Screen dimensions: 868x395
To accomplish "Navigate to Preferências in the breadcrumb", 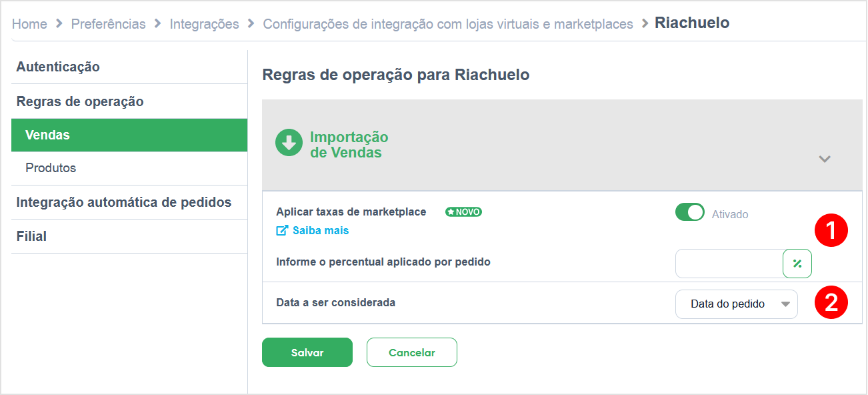I will coord(108,24).
